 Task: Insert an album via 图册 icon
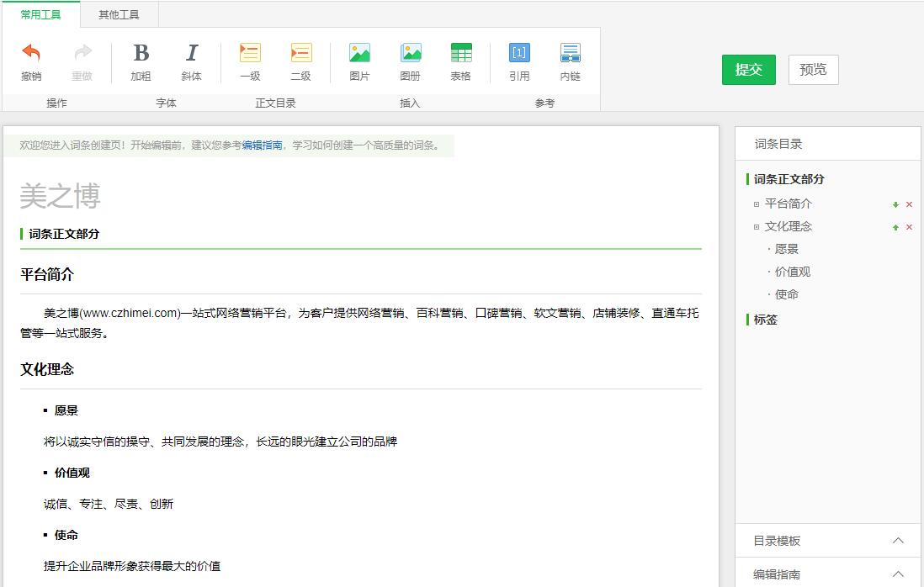point(411,54)
